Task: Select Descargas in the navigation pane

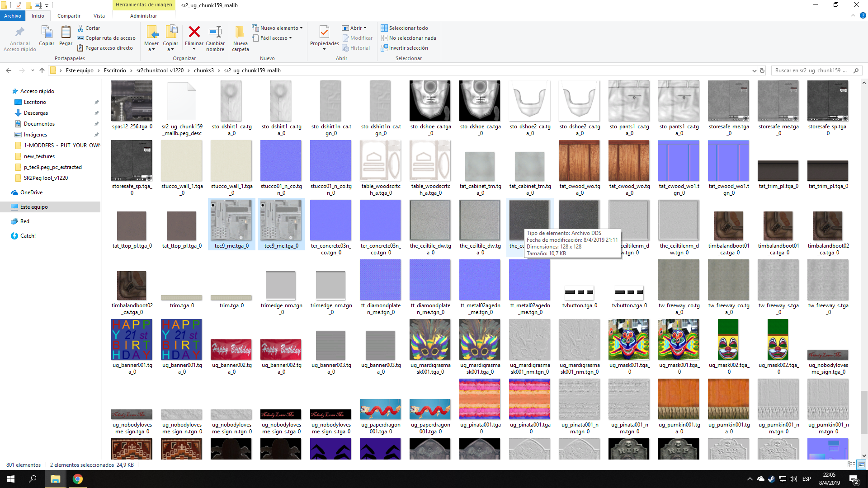Action: [36, 113]
